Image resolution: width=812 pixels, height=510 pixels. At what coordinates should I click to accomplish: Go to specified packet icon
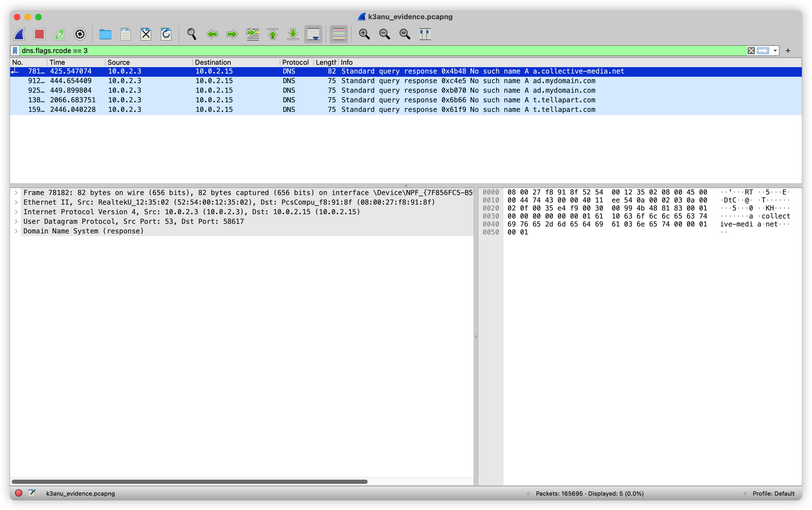point(253,34)
